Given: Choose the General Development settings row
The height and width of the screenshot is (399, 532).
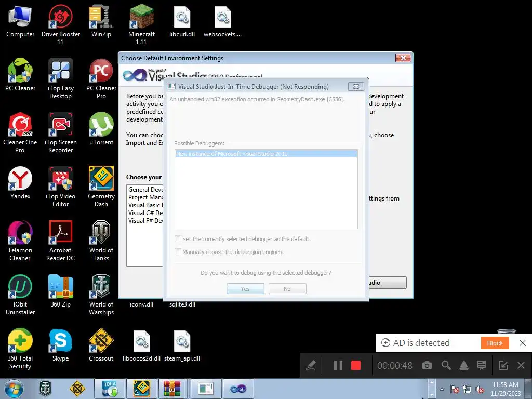Looking at the screenshot, I should coord(145,189).
